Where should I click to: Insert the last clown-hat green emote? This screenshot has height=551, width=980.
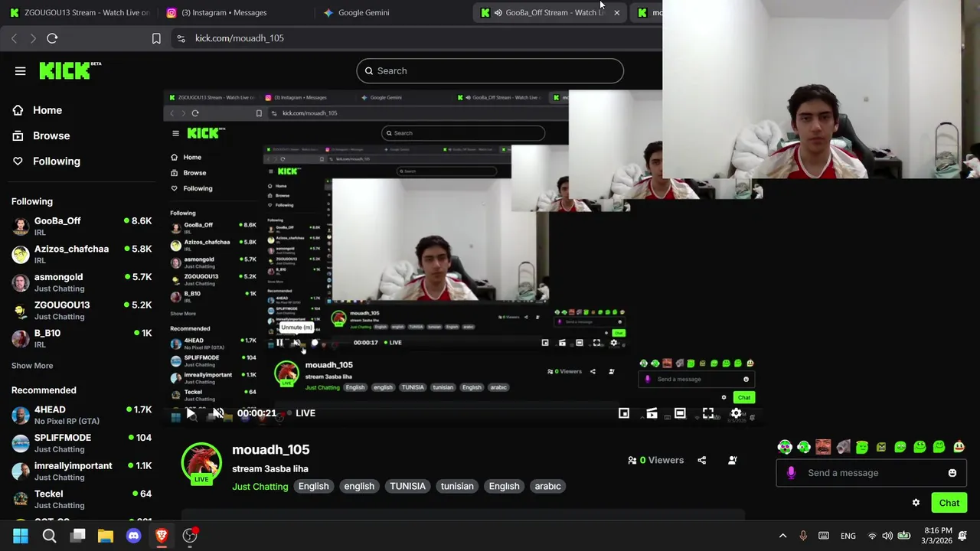point(959,447)
